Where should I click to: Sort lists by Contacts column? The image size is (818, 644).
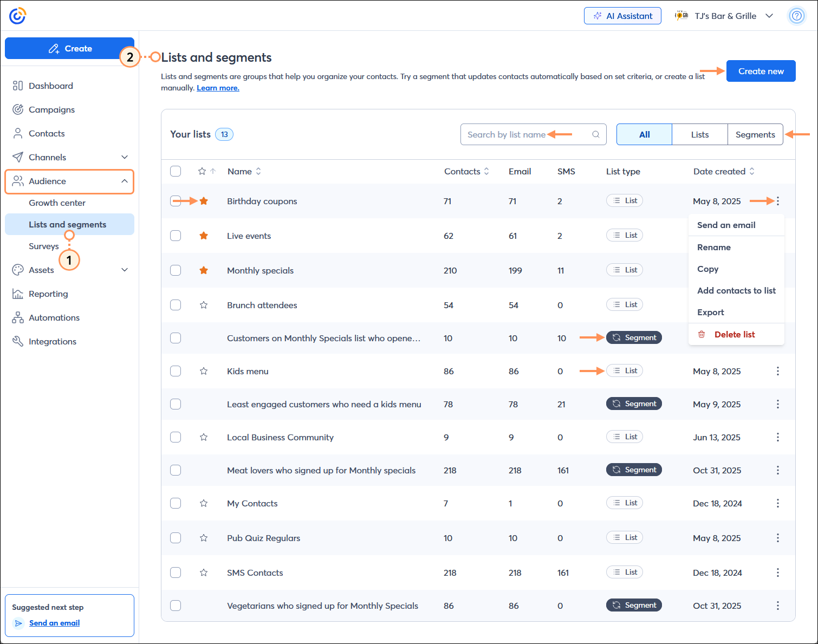coord(466,171)
